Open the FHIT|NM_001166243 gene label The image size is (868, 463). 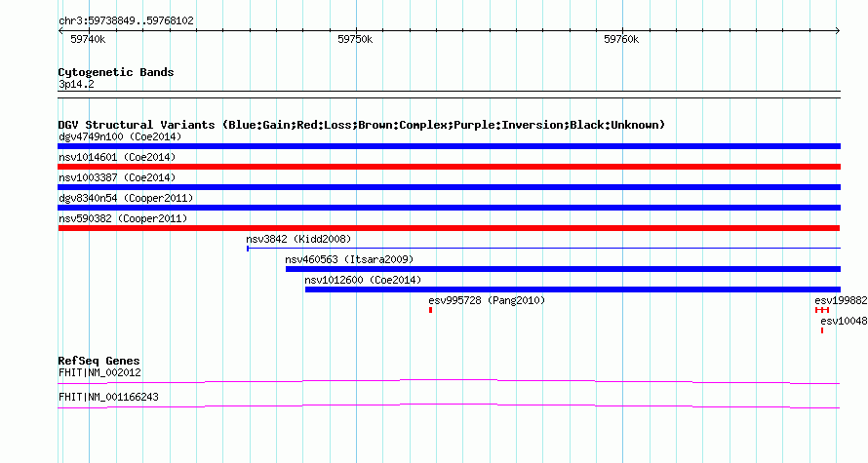coord(108,397)
